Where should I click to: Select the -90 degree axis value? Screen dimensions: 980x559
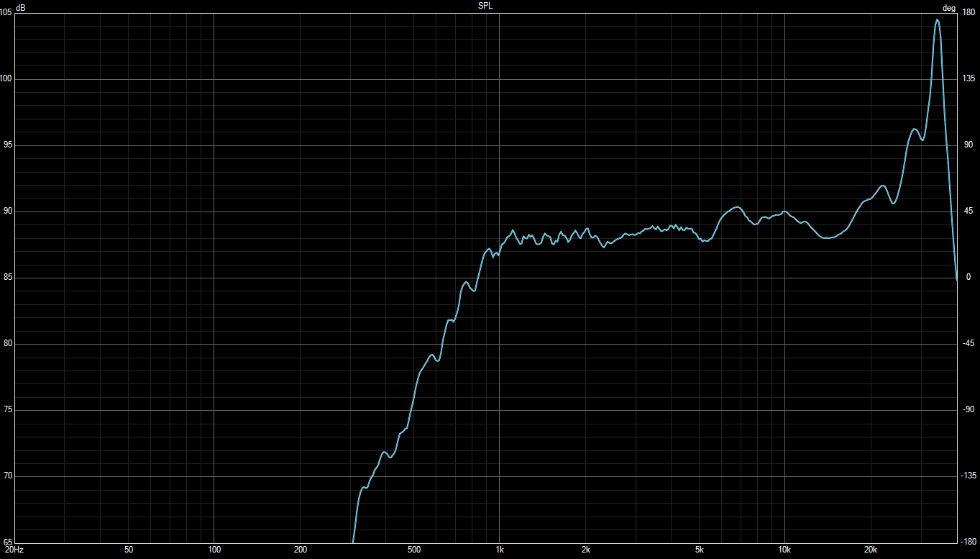tap(968, 410)
